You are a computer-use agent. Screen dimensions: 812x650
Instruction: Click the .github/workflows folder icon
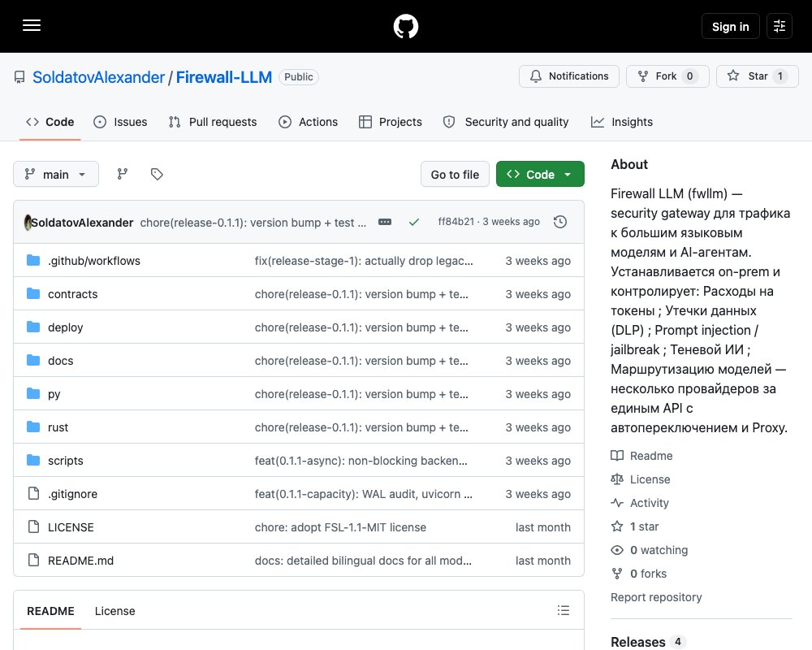click(33, 260)
